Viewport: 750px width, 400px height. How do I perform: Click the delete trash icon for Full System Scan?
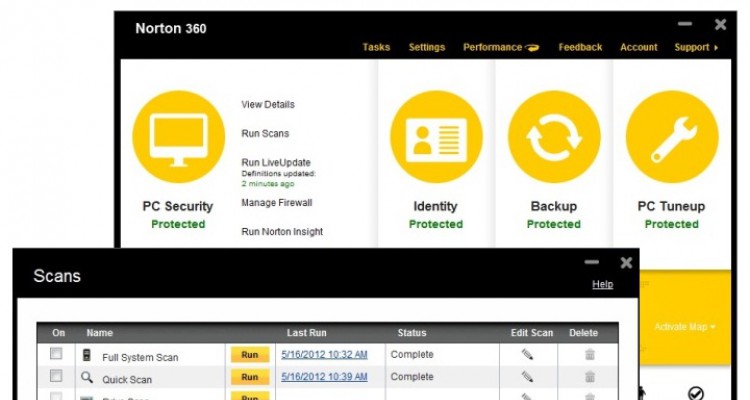pos(590,354)
